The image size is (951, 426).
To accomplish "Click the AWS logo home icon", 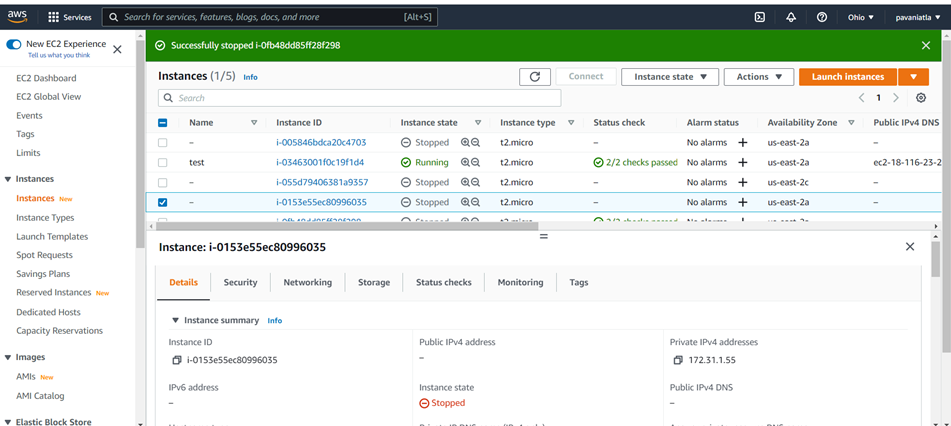I will (17, 16).
